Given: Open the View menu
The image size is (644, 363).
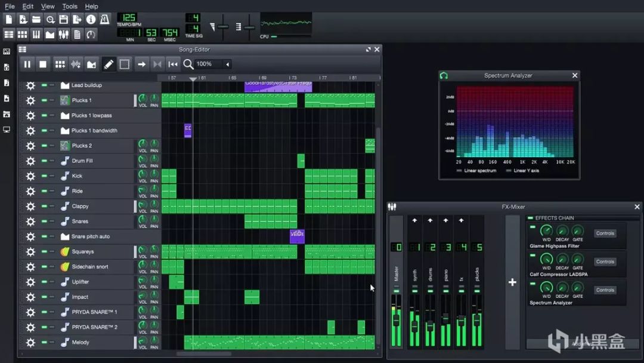Looking at the screenshot, I should [x=48, y=7].
